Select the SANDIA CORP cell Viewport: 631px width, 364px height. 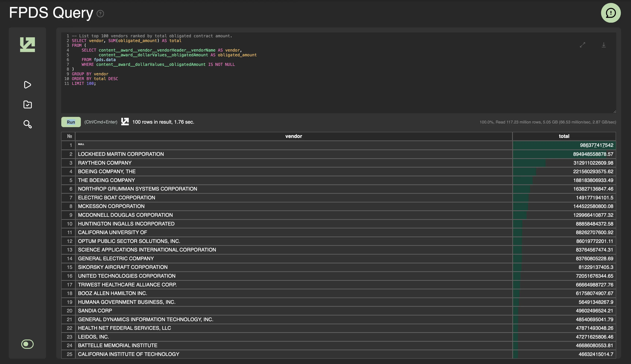(x=294, y=311)
